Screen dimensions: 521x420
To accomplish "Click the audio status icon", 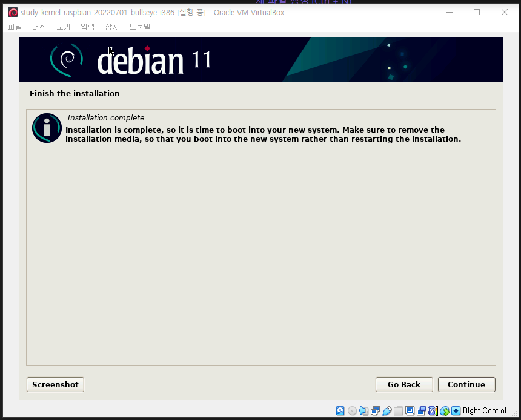I will pyautogui.click(x=363, y=410).
